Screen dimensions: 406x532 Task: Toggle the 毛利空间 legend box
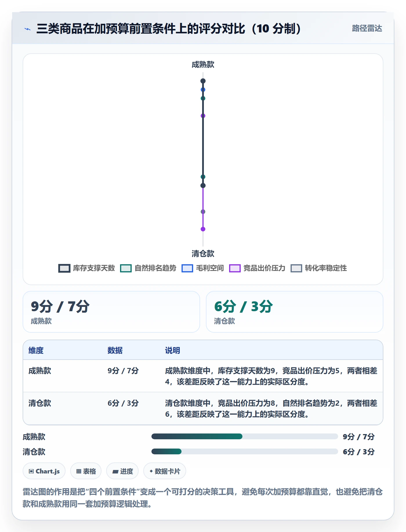[187, 268]
